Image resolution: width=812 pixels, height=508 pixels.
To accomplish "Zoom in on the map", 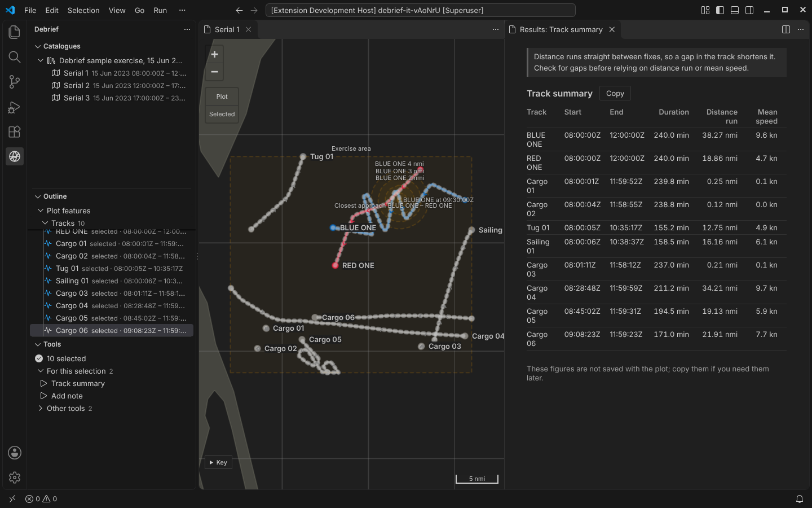I will tap(214, 54).
